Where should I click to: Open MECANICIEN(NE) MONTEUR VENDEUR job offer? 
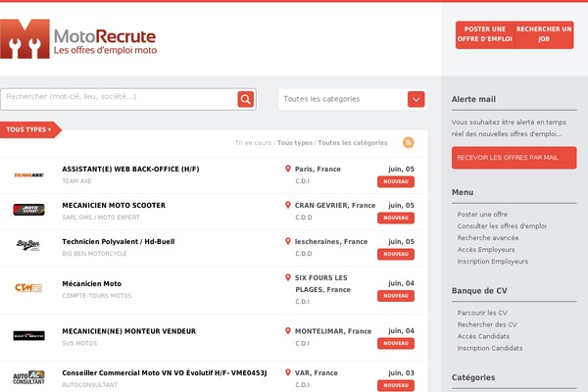point(129,331)
